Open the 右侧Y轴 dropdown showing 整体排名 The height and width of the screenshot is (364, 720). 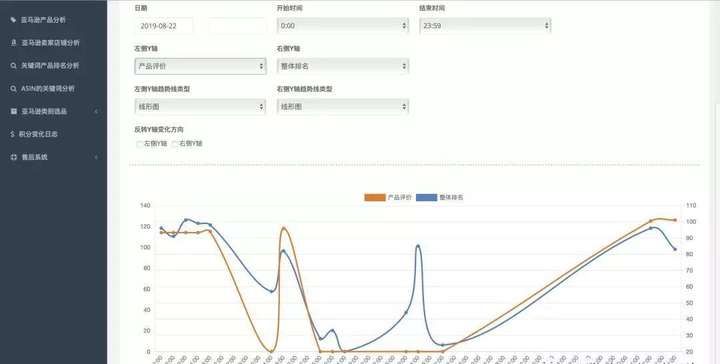[x=343, y=66]
